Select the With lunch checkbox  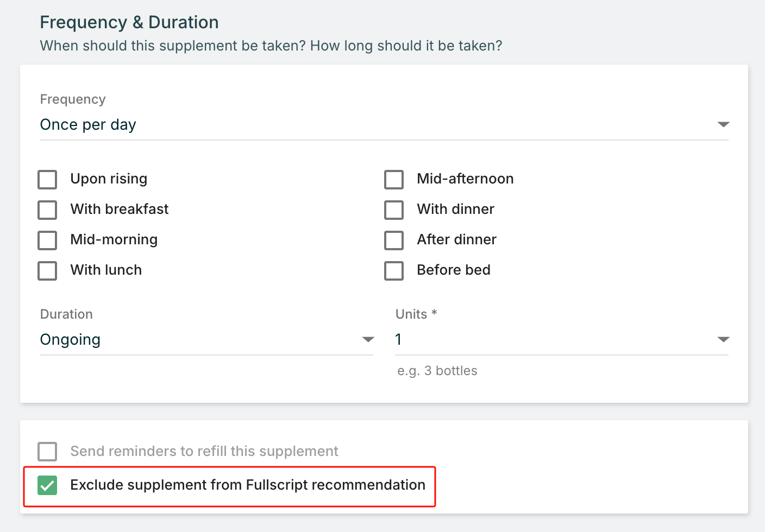47,270
